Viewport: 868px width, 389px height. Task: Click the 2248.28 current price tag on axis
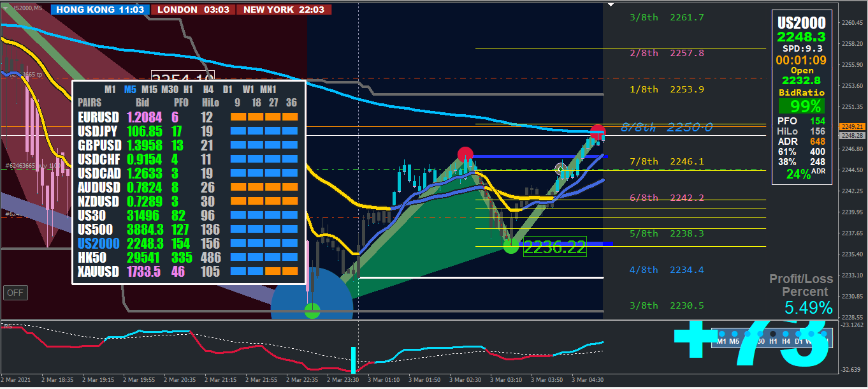coord(854,135)
